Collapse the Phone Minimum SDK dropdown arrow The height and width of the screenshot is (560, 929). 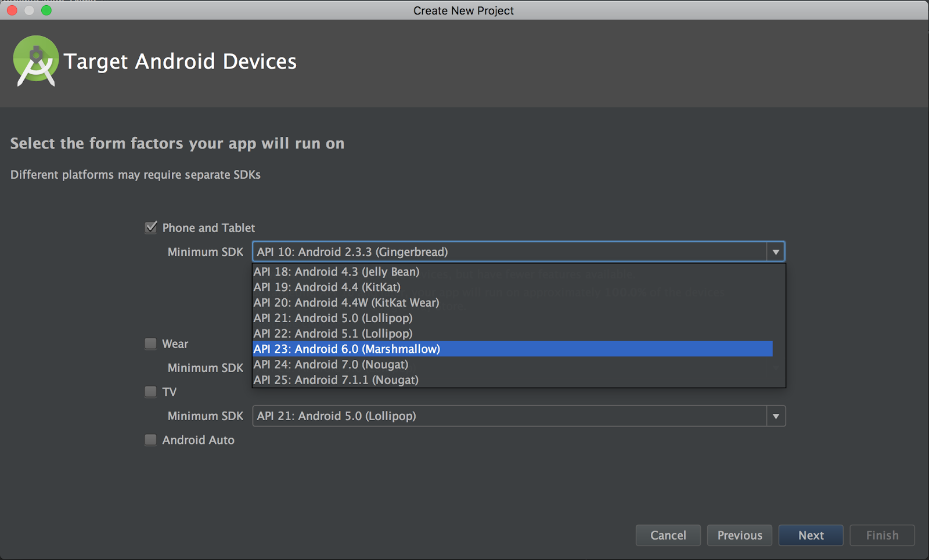[x=776, y=252]
